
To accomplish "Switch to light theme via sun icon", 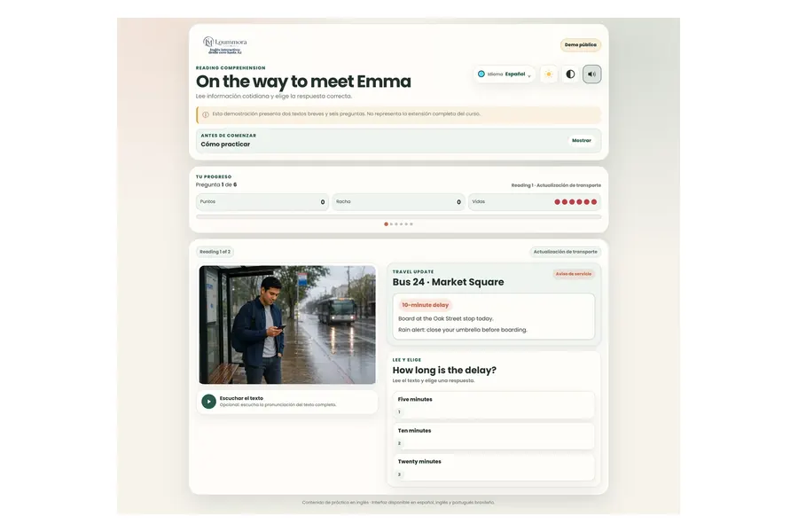I will 549,74.
